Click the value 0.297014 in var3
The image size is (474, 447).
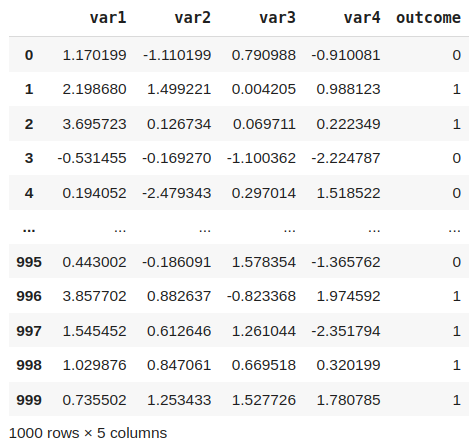264,193
